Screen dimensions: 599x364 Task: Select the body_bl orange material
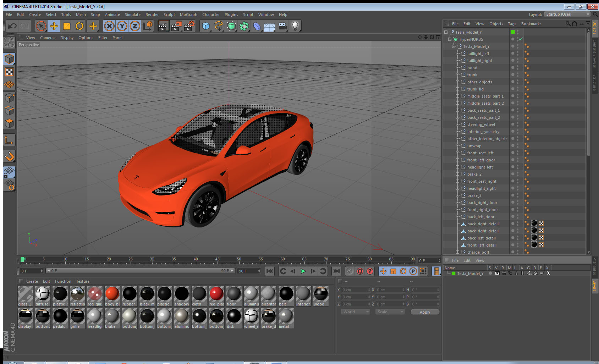112,296
